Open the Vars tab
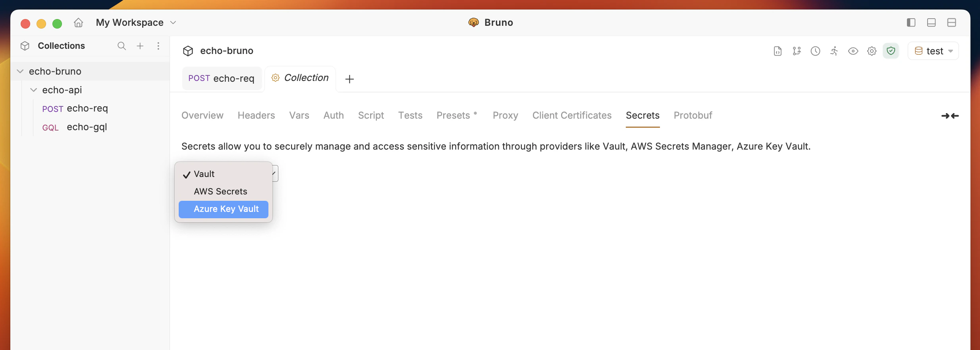This screenshot has width=980, height=350. [299, 115]
